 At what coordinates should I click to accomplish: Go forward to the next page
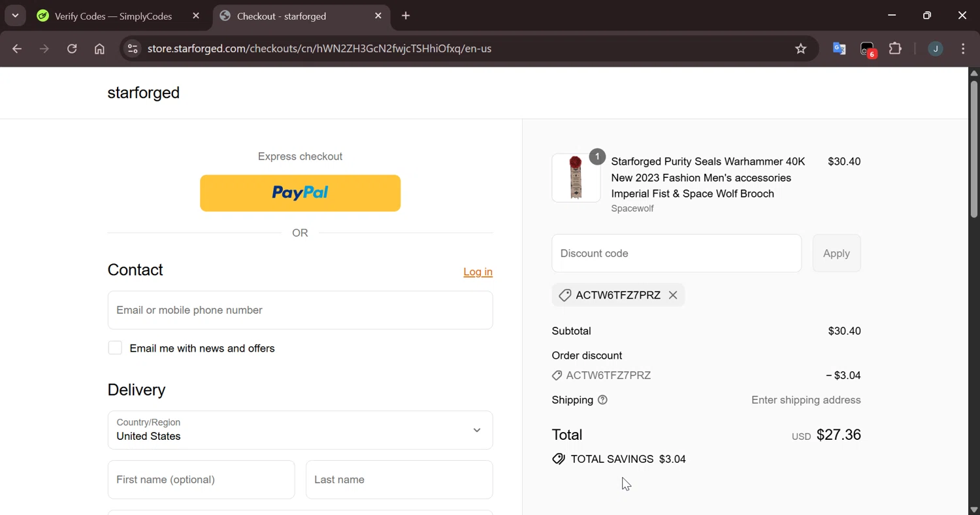tap(44, 48)
